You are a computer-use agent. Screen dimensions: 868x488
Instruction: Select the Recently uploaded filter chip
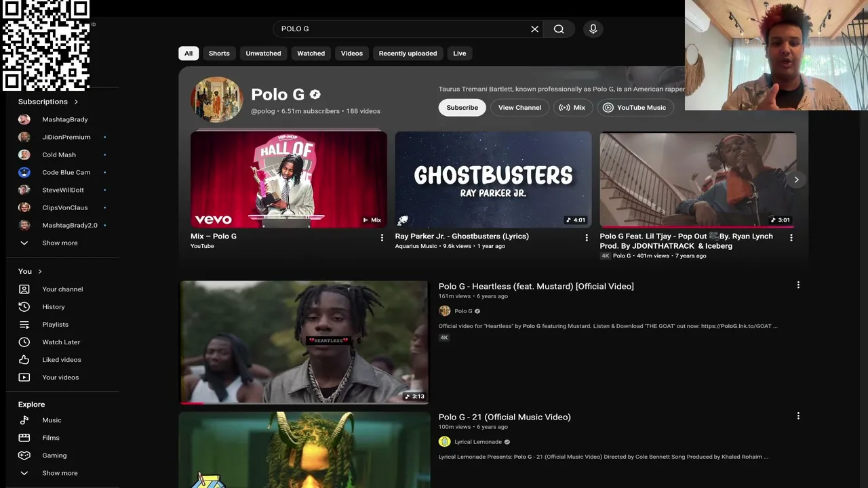(408, 54)
